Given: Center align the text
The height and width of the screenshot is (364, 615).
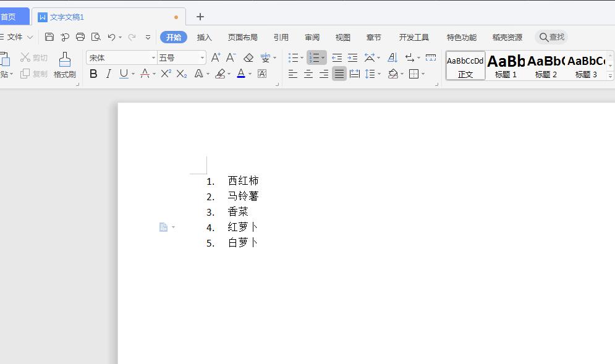Looking at the screenshot, I should (x=308, y=74).
